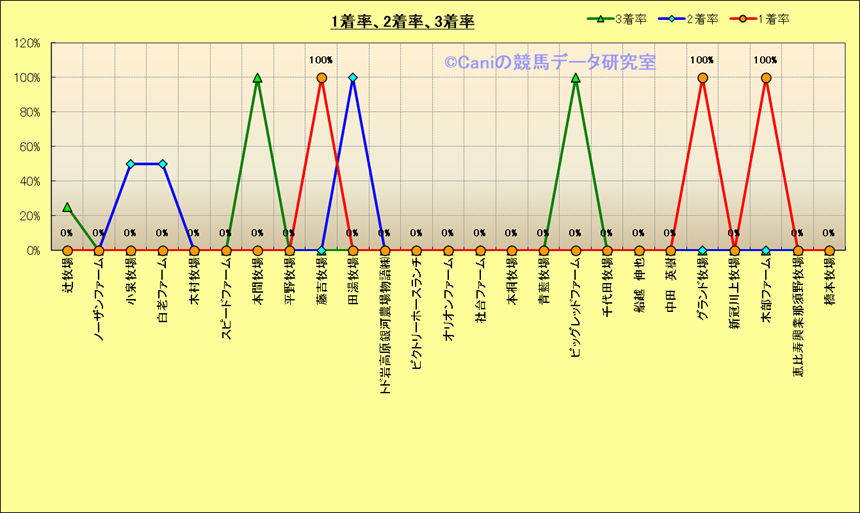Screen dimensions: 860x513
Task: Select the 120% label on the vertical axis
Action: pos(26,43)
